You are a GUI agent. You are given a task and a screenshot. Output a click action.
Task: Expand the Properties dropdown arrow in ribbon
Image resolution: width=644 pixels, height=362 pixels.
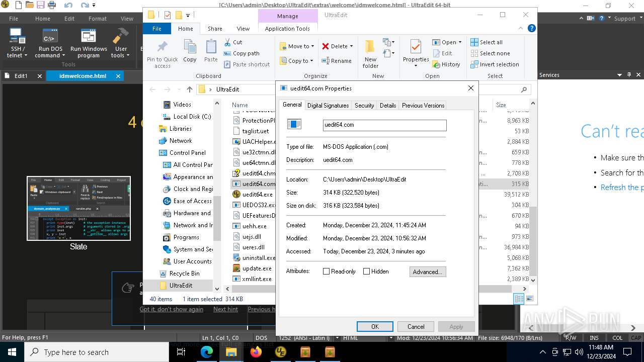[416, 66]
